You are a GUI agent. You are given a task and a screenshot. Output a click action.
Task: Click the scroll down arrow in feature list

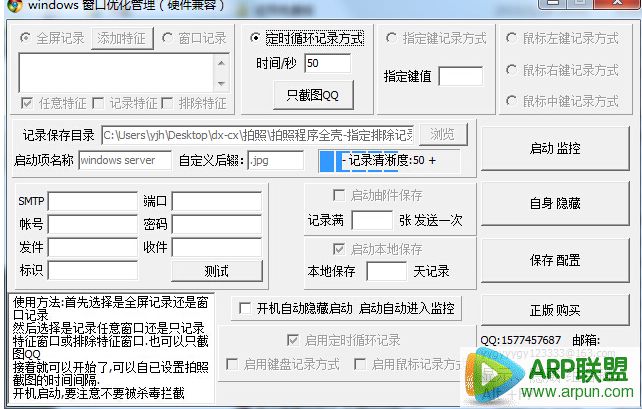(221, 84)
